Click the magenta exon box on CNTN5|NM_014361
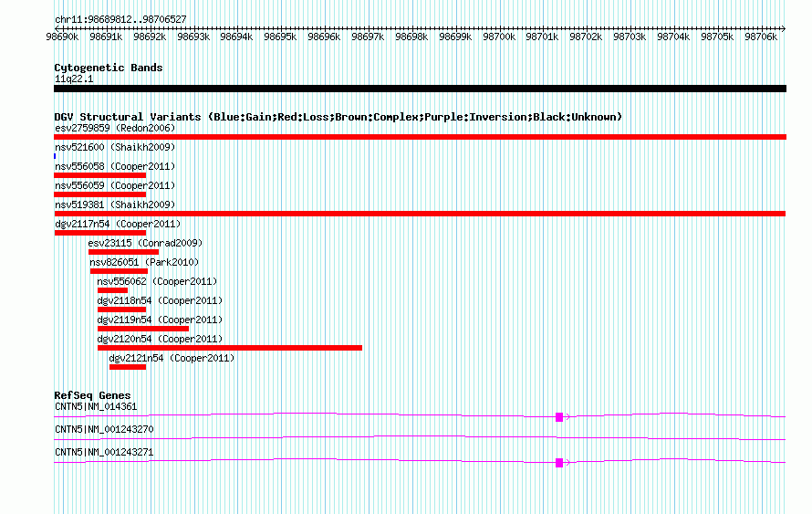Screen dimensions: 812x514 (x=559, y=417)
